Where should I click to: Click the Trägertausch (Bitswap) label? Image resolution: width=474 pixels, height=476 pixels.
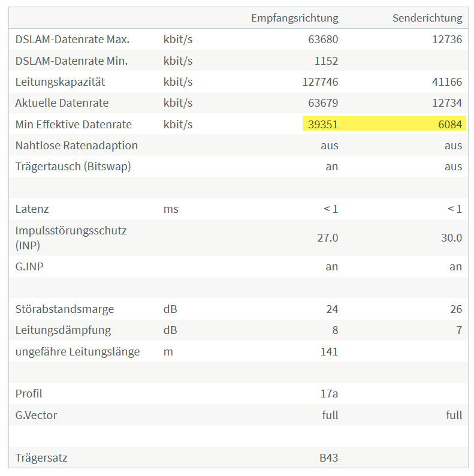pyautogui.click(x=73, y=167)
